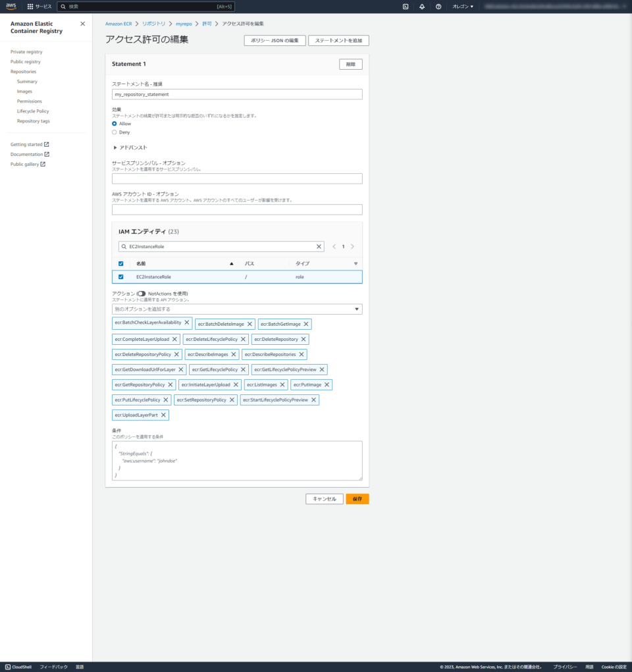Click the ステートメントを追加 button
The height and width of the screenshot is (672, 632).
340,40
